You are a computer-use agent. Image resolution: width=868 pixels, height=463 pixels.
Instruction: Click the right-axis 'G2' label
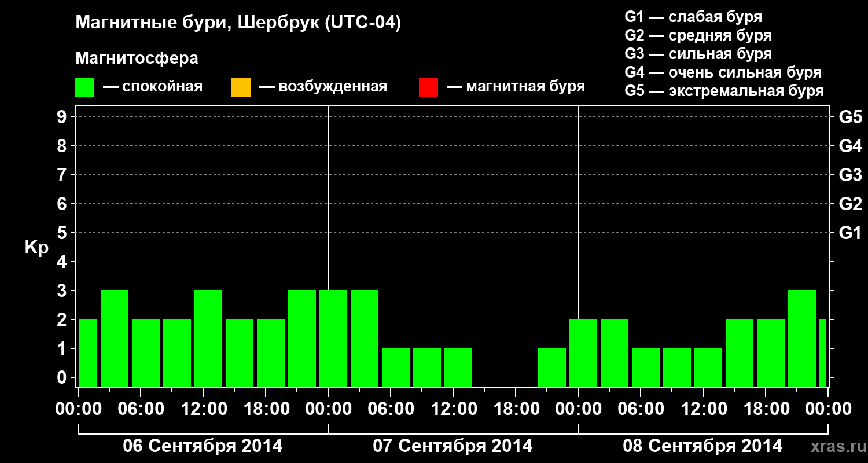(x=851, y=204)
